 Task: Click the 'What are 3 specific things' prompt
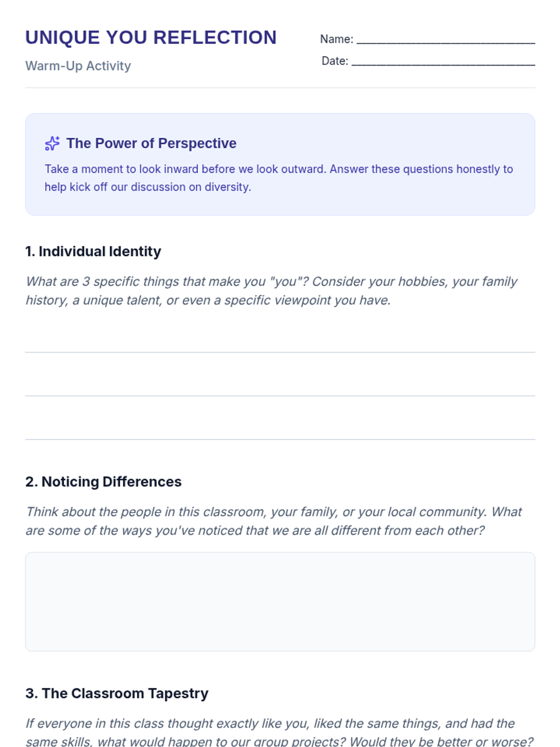point(271,291)
